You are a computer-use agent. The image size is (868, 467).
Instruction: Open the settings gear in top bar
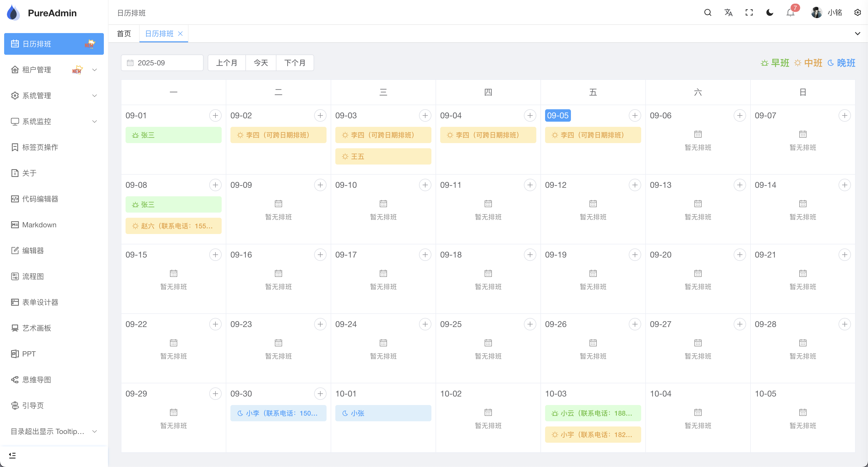(858, 12)
